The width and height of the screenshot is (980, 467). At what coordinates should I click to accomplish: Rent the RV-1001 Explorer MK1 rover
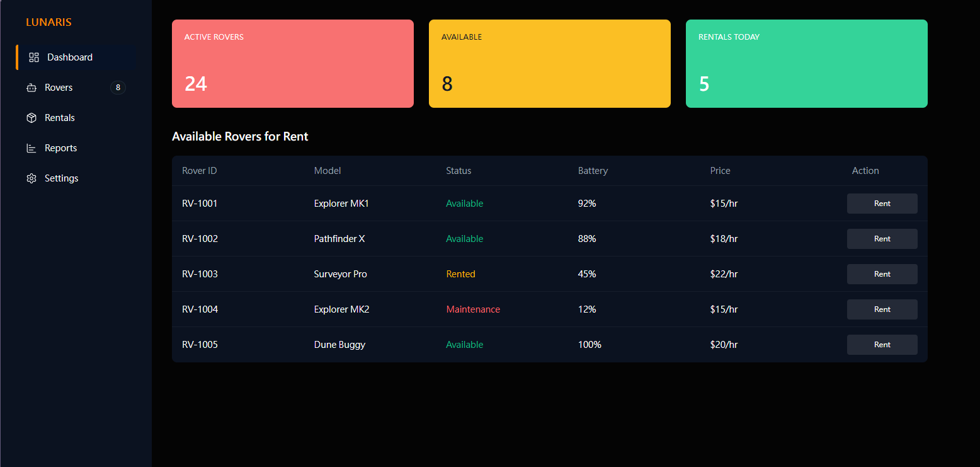point(882,204)
